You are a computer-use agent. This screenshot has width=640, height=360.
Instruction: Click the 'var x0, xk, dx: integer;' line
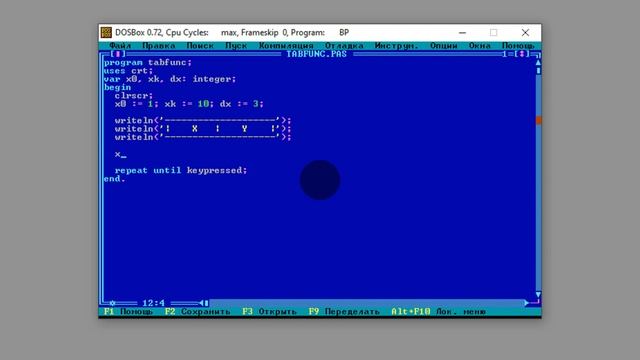coord(170,79)
